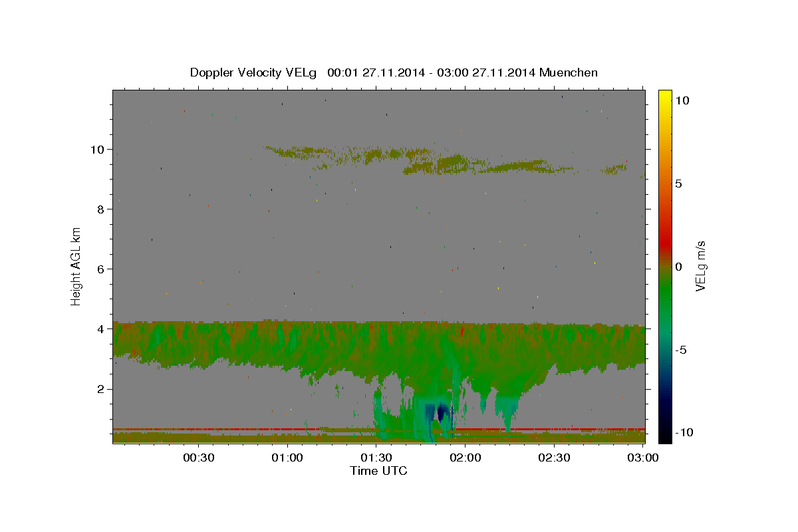This screenshot has width=798, height=532.
Task: Click the 'Time UTC' x-axis label
Action: coord(378,471)
